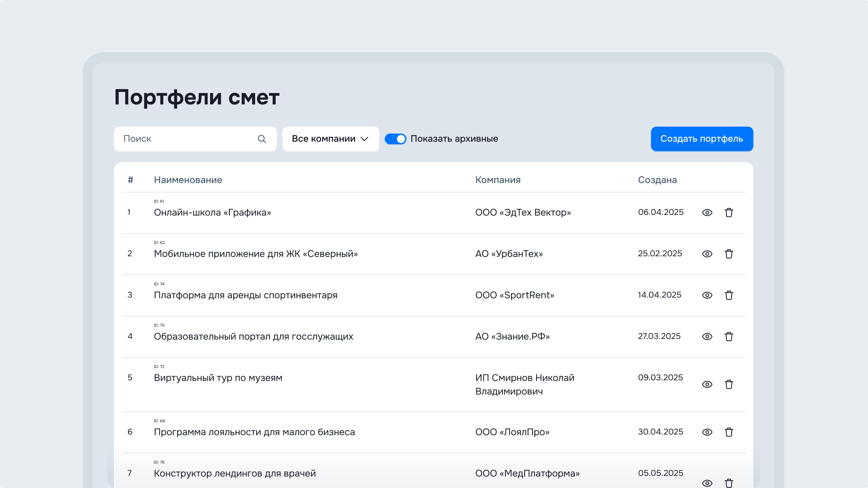Sort by Наименование column header
Image resolution: width=868 pixels, height=488 pixels.
pyautogui.click(x=188, y=180)
